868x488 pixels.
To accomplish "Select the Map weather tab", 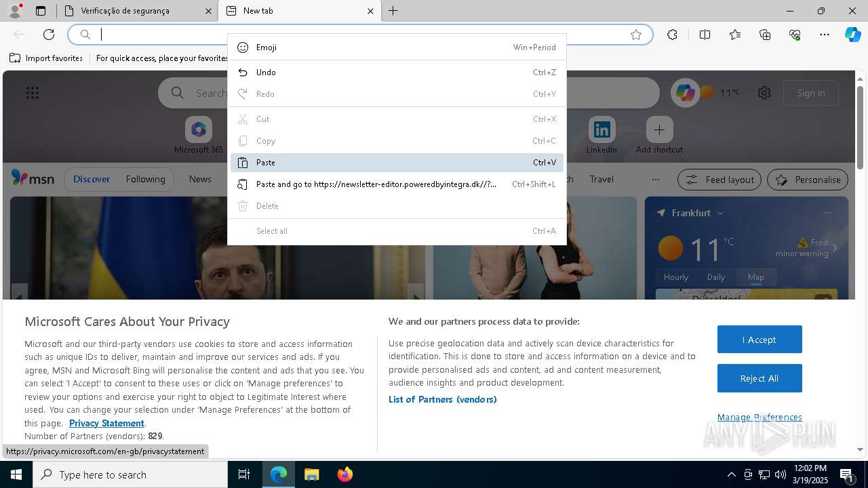I will (x=755, y=277).
